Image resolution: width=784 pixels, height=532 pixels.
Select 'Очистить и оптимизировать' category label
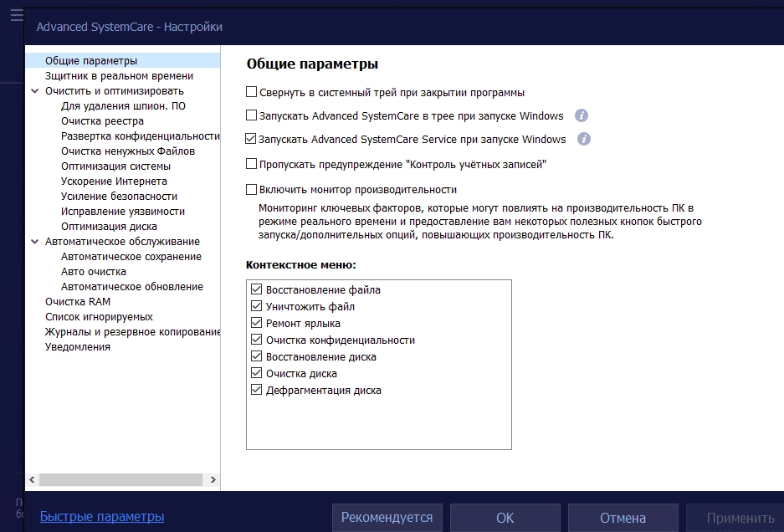[x=115, y=91]
